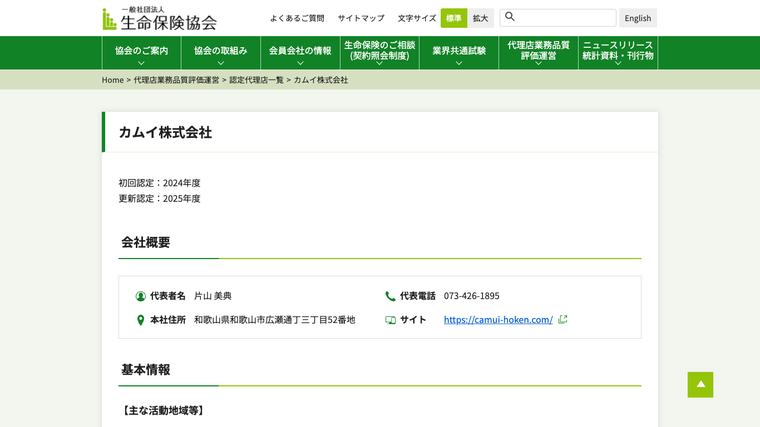
Task: Go to Home in breadcrumb
Action: pyautogui.click(x=112, y=80)
